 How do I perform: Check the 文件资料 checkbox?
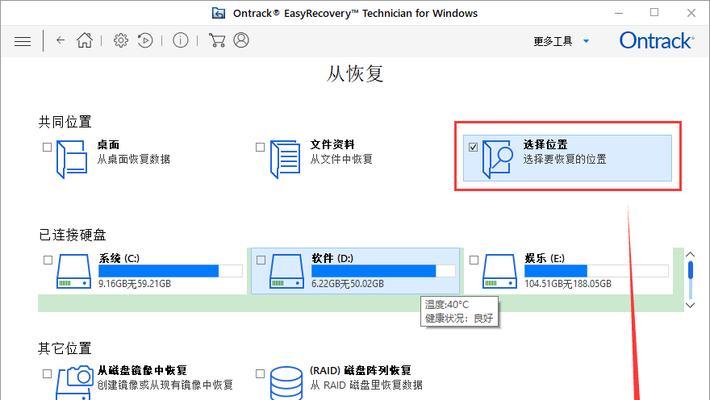260,147
